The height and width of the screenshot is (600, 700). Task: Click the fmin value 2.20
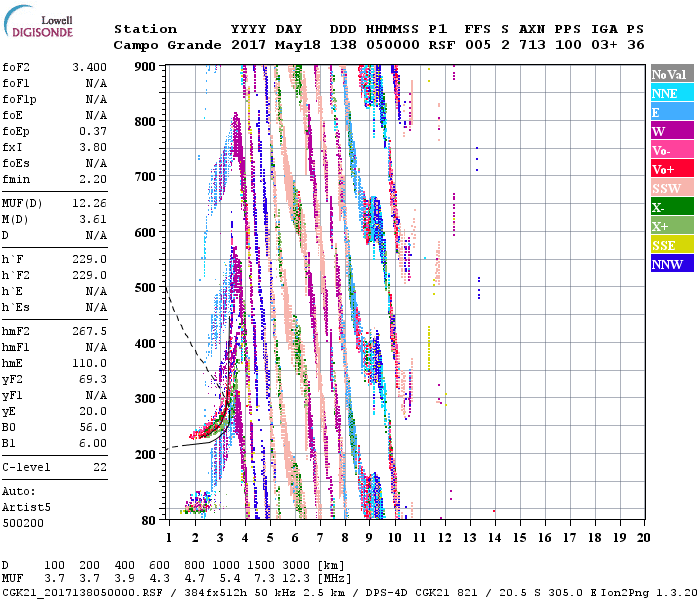pos(93,179)
